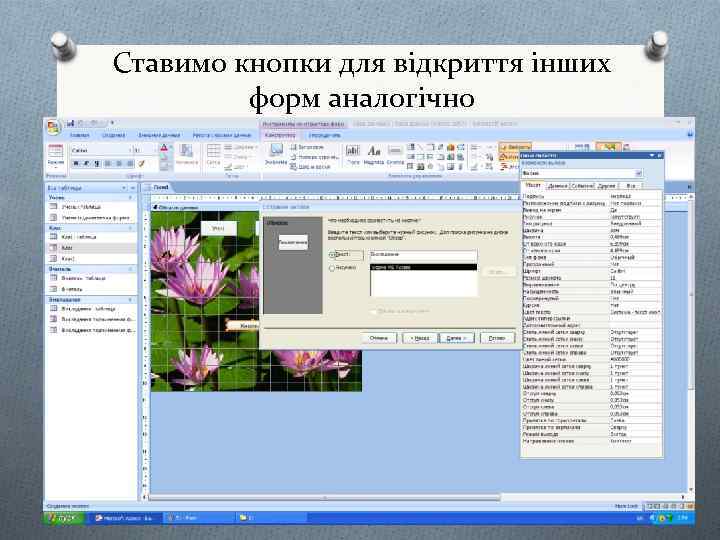Click the save icon in quick access toolbar
720x540 pixels.
pos(70,123)
